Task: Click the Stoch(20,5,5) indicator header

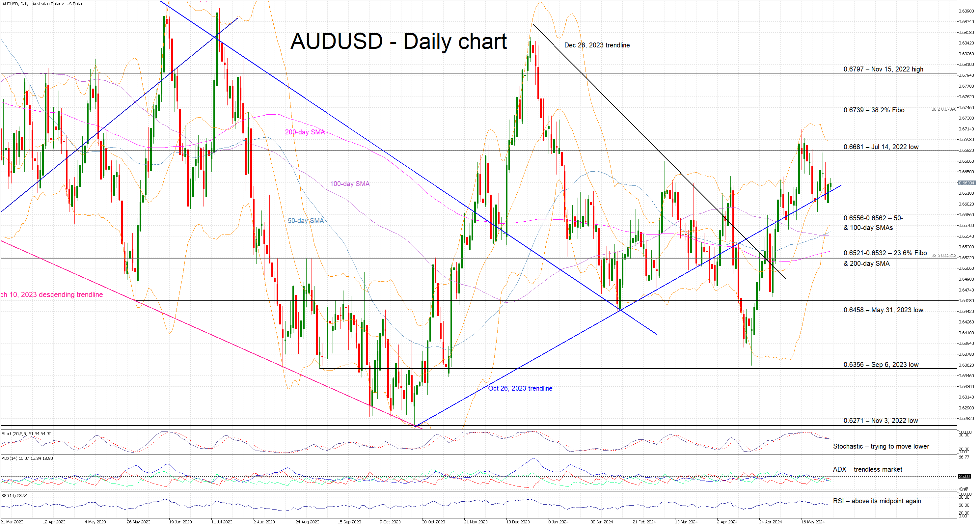Action: [26, 433]
